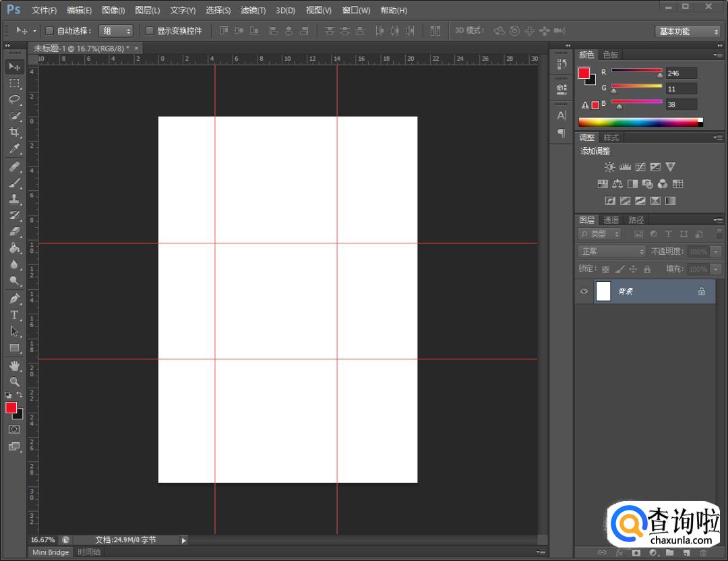728x561 pixels.
Task: Choose the Eyedropper tool
Action: coord(14,149)
